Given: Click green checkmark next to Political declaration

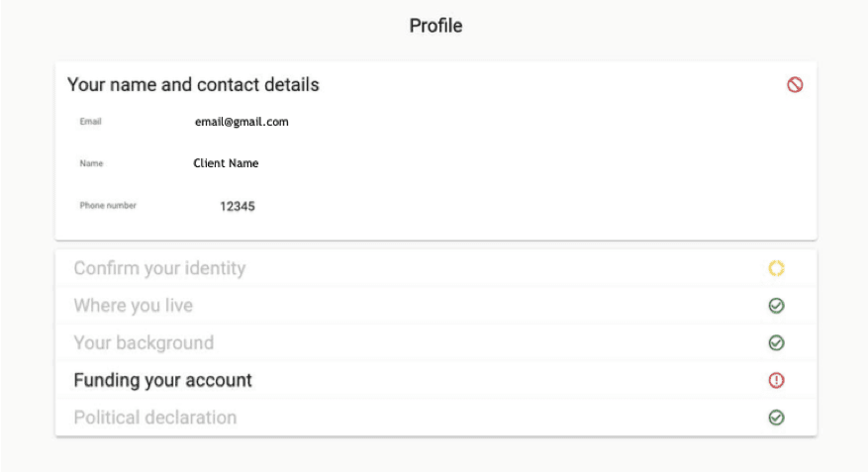Looking at the screenshot, I should [x=776, y=418].
